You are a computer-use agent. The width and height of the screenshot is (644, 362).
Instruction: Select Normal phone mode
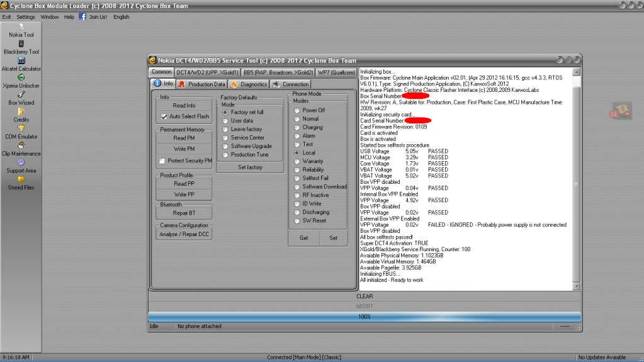(x=297, y=119)
